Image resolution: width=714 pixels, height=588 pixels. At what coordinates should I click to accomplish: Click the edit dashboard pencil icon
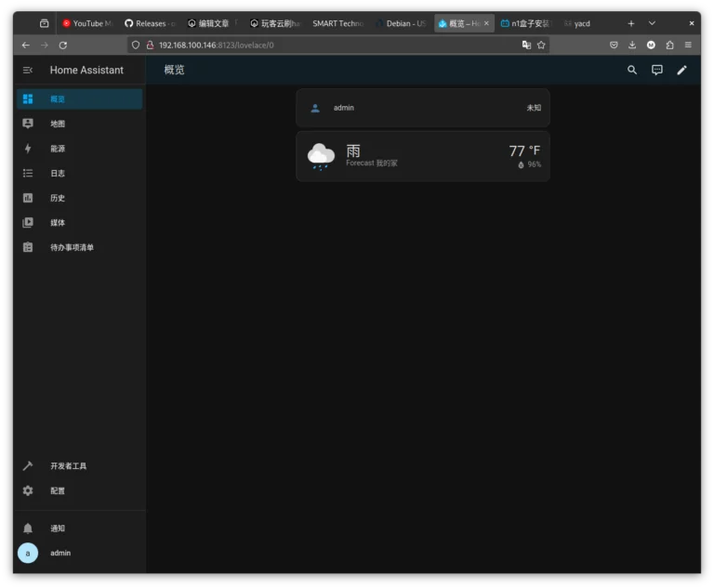tap(681, 70)
